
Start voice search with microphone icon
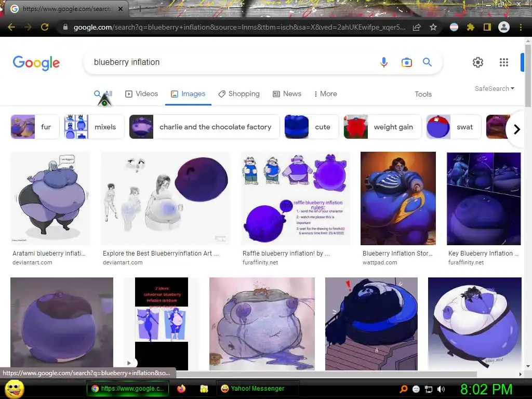coord(384,62)
